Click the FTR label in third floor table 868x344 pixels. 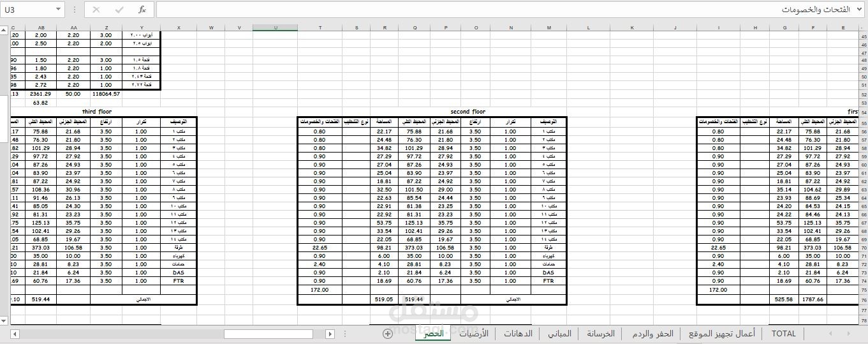click(179, 281)
